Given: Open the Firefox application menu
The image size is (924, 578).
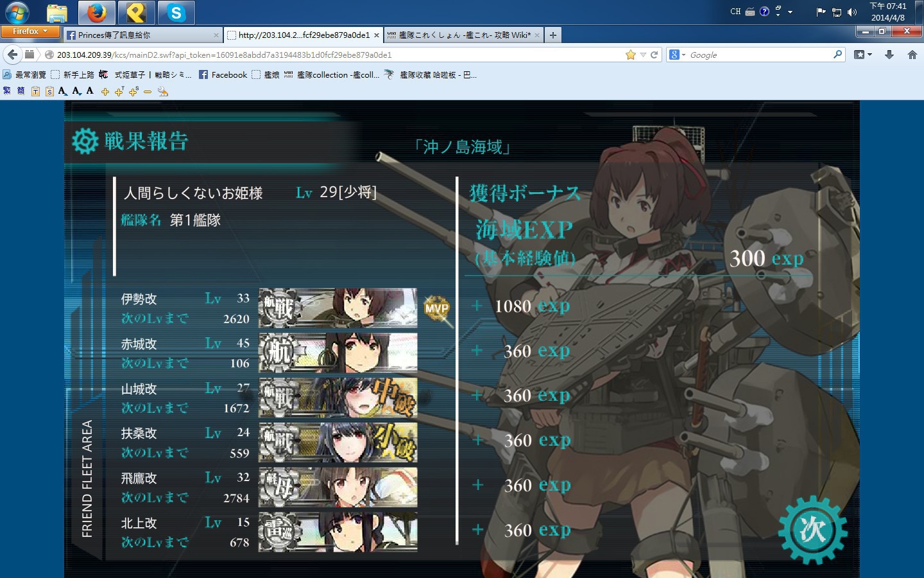Looking at the screenshot, I should 30,31.
